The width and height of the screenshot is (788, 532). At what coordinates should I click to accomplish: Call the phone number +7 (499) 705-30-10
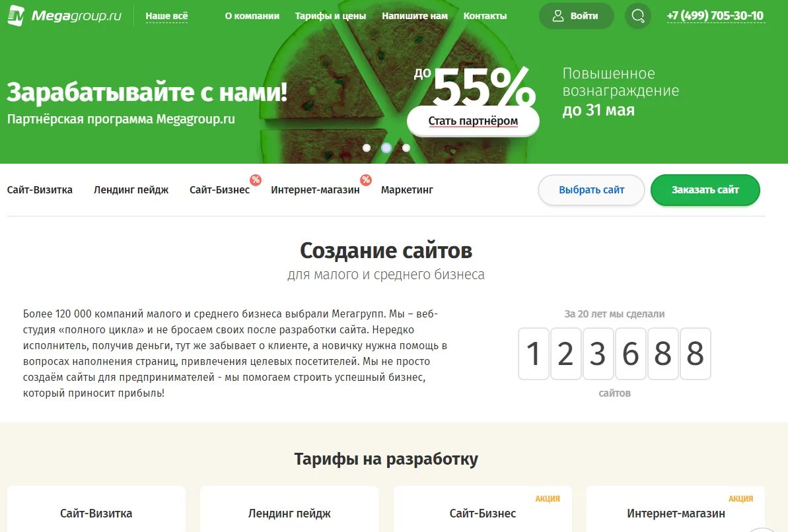coord(715,16)
